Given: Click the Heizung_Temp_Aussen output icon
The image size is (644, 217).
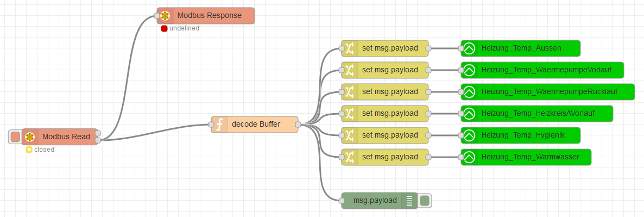Looking at the screenshot, I should (x=470, y=48).
